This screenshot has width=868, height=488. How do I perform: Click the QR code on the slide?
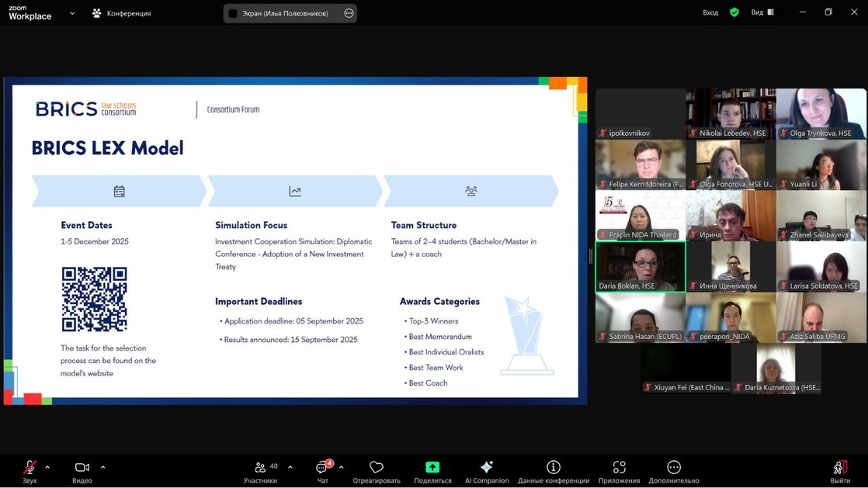pos(94,299)
